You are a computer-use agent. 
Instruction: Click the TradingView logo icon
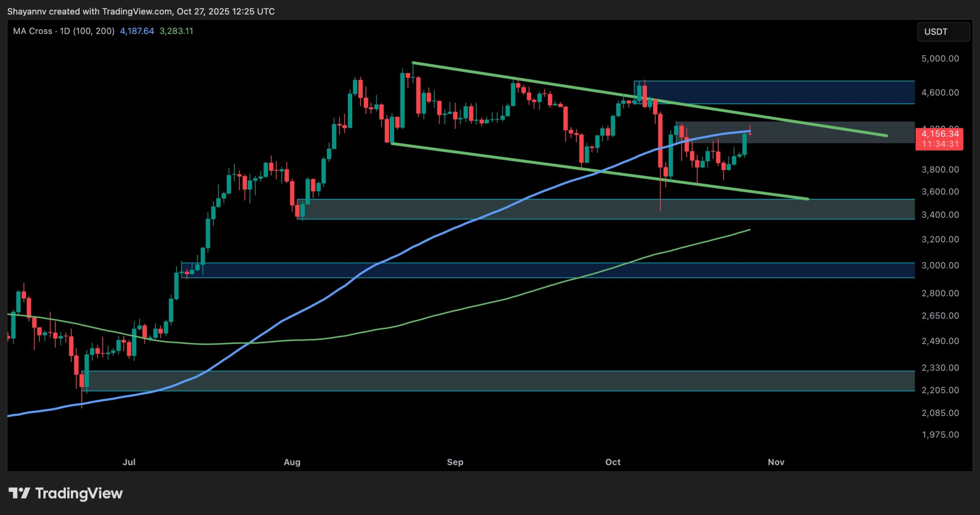[x=19, y=493]
